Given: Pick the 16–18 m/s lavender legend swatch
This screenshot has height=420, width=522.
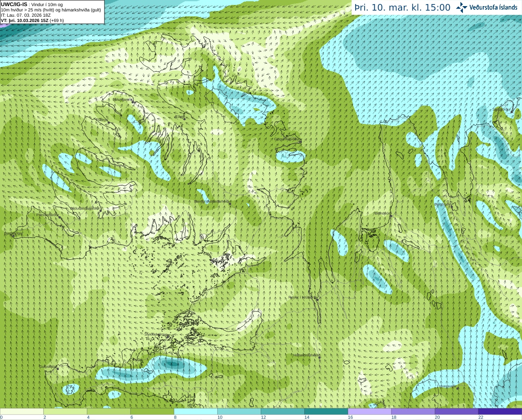Looking at the screenshot, I should coord(369,411).
